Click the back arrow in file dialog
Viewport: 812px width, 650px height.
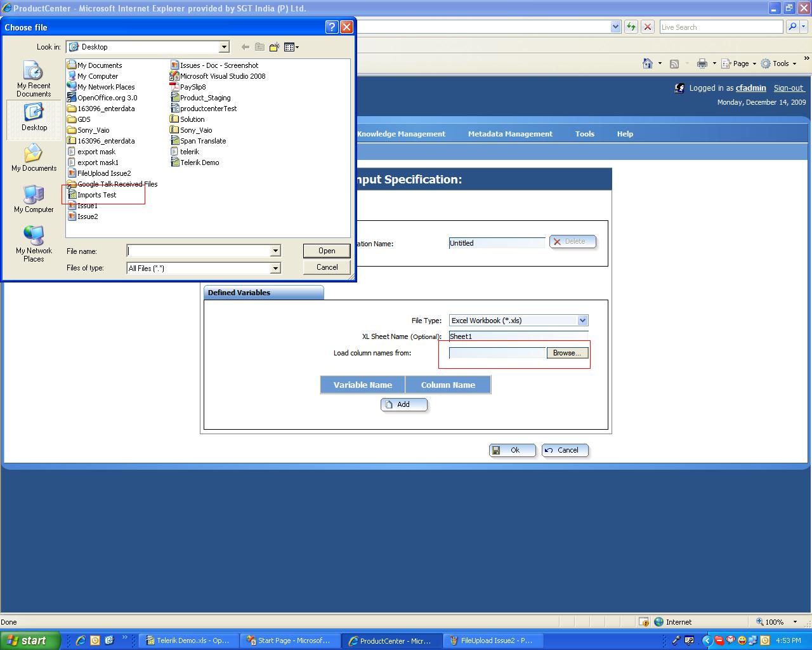pos(245,47)
